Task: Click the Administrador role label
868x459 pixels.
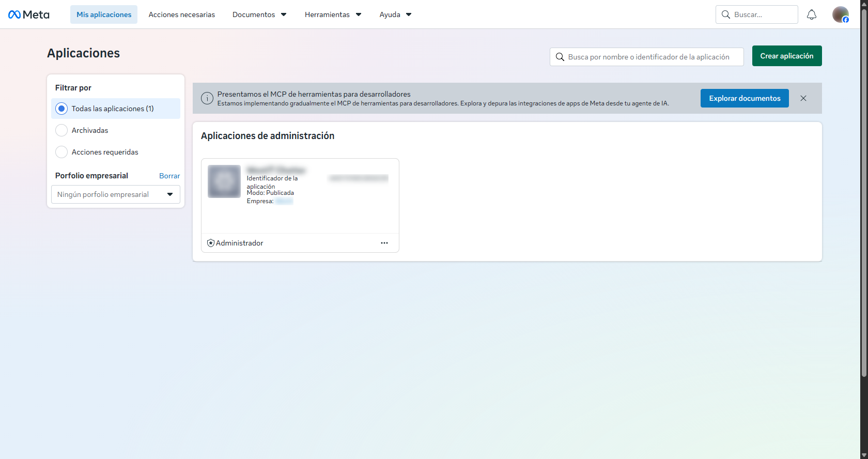Action: coord(240,243)
